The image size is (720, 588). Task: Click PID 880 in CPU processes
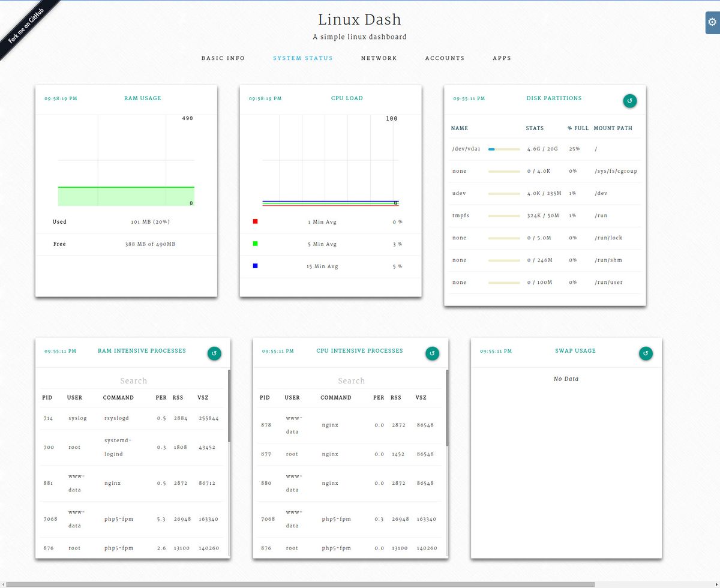pyautogui.click(x=266, y=483)
